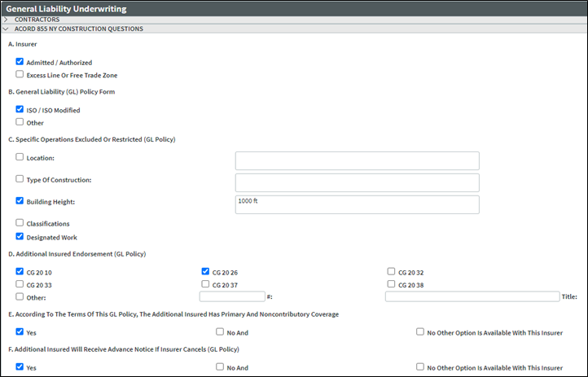Uncheck the Building Height checkbox
Screen dimensions: 588x377
(x=20, y=200)
